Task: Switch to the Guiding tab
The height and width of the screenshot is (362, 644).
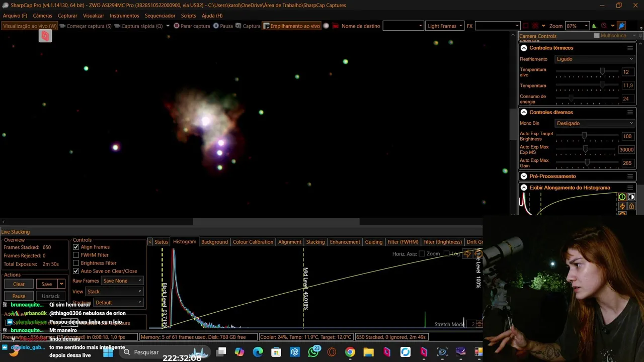Action: [x=374, y=242]
